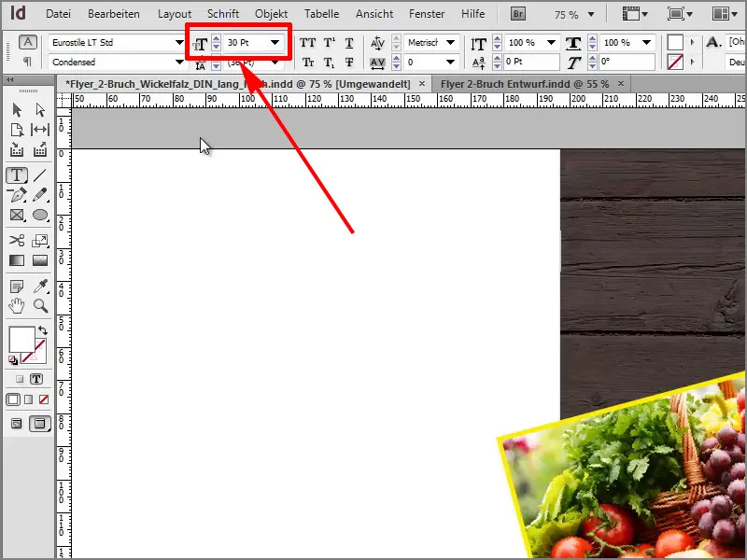Open Adobe Bridge via Br icon
The width and height of the screenshot is (747, 560).
(518, 14)
